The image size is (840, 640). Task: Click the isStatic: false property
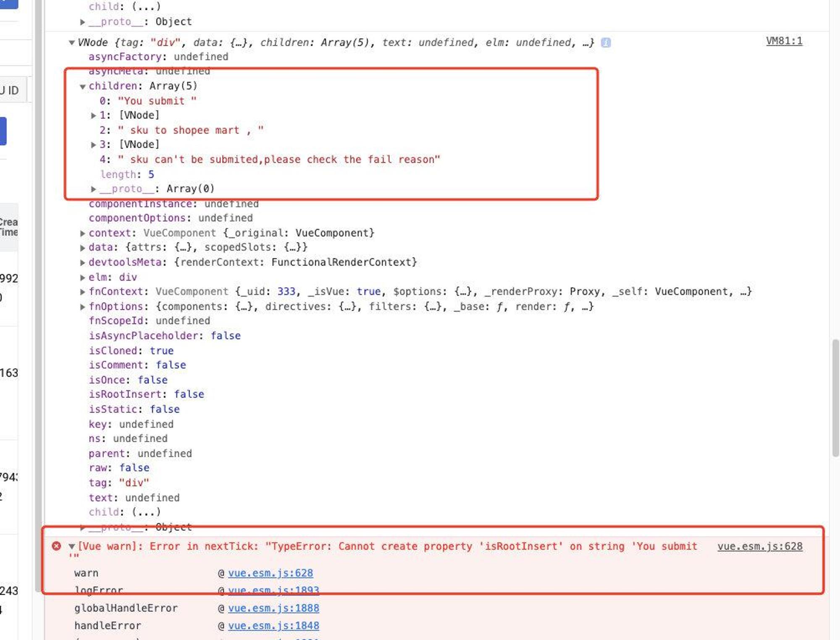point(134,409)
